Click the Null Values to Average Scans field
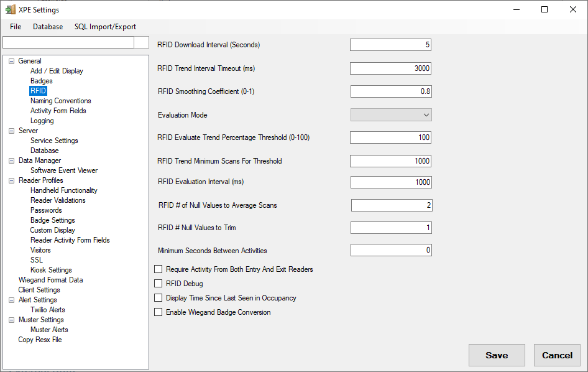The image size is (588, 372). pyautogui.click(x=392, y=205)
